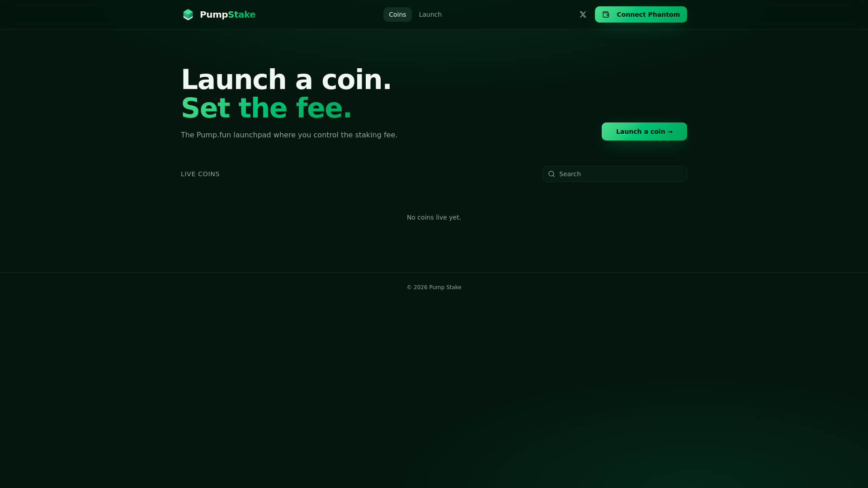Open the X (Twitter) icon link
Screen dimensions: 868x488
click(x=583, y=14)
